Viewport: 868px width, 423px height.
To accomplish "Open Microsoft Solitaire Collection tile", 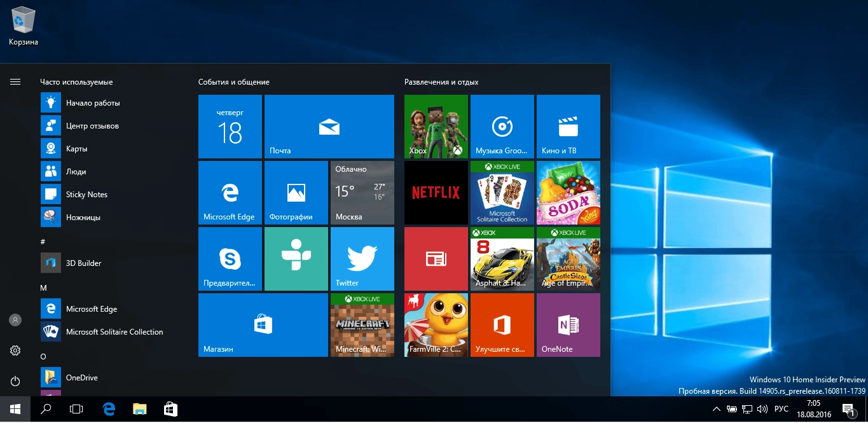I will coord(502,193).
